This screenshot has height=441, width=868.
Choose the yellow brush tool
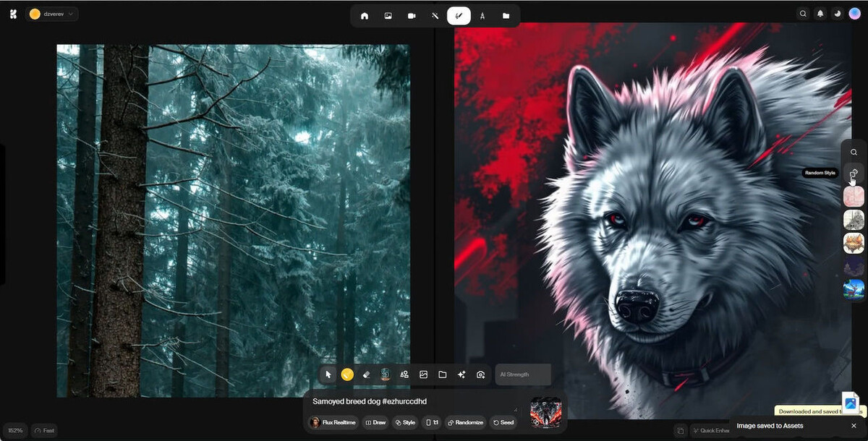347,374
